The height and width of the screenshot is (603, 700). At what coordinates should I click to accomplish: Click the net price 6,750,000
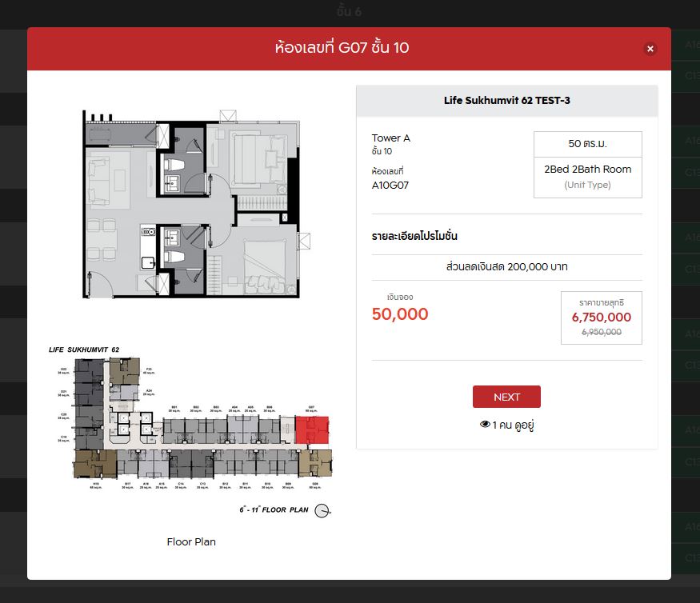pos(601,317)
